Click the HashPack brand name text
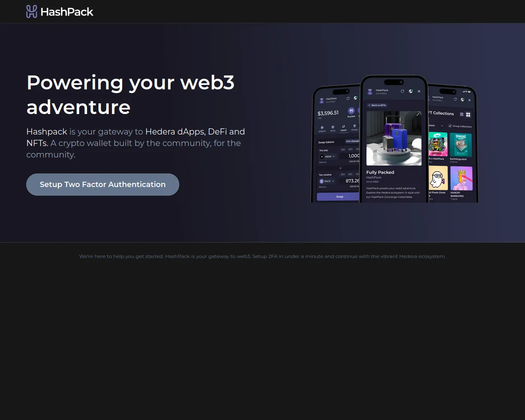The image size is (525, 420). click(x=67, y=12)
